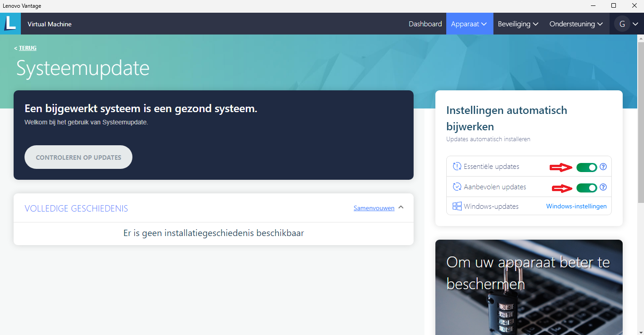The height and width of the screenshot is (335, 644).
Task: Click the Lenovo Vantage logo icon
Action: [x=10, y=23]
